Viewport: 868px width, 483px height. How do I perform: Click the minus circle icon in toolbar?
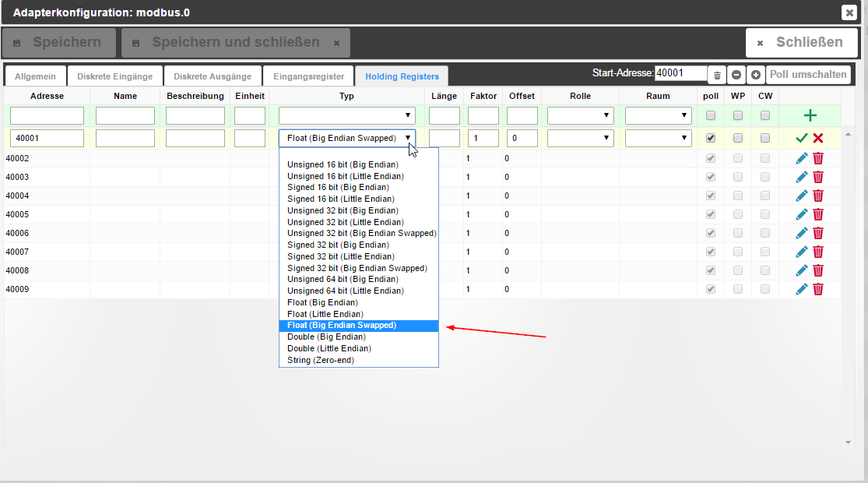[x=736, y=75]
